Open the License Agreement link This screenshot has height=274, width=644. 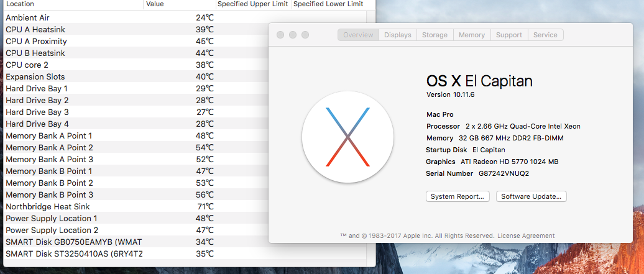click(526, 236)
